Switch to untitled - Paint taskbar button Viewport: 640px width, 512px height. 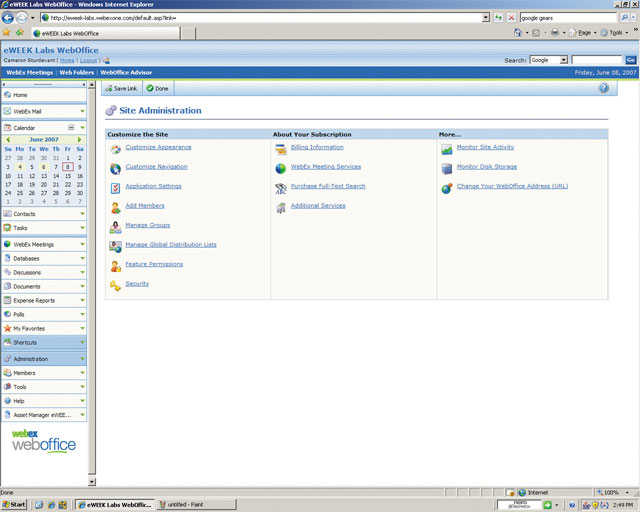pyautogui.click(x=196, y=504)
